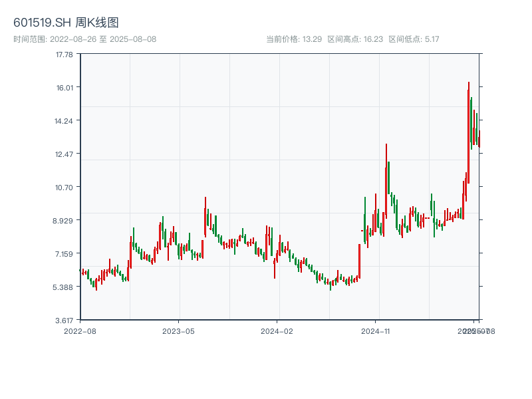Select the 14.24 price axis label
This screenshot has width=532, height=399.
coord(64,121)
